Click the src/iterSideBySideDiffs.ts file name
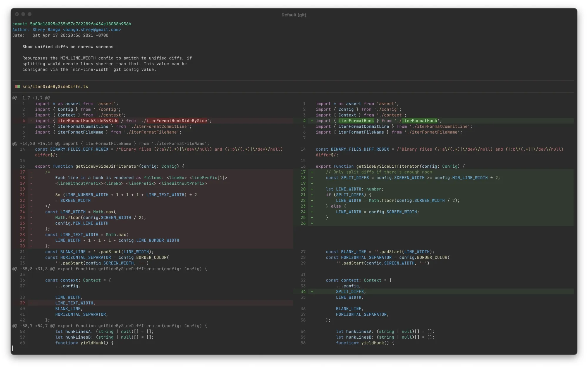 [55, 87]
